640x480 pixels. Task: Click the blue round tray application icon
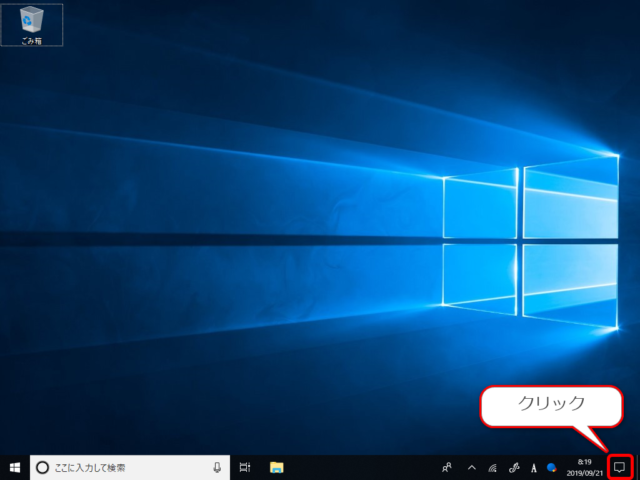pyautogui.click(x=552, y=467)
